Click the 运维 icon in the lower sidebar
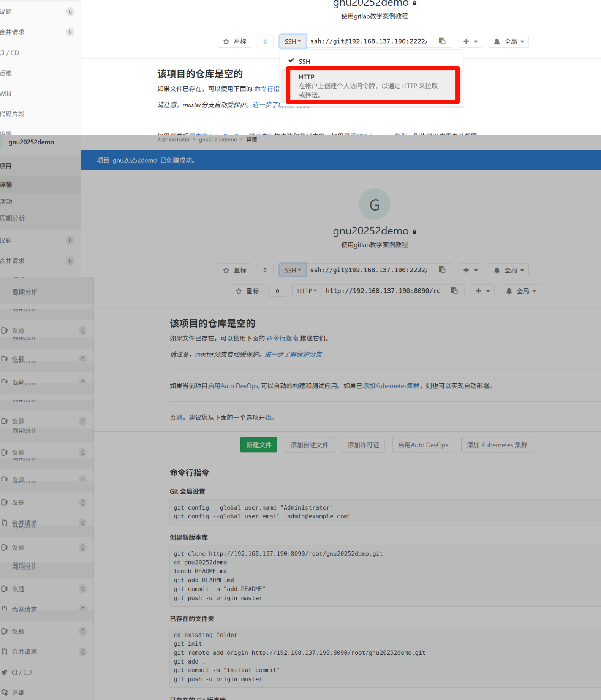 pyautogui.click(x=4, y=692)
